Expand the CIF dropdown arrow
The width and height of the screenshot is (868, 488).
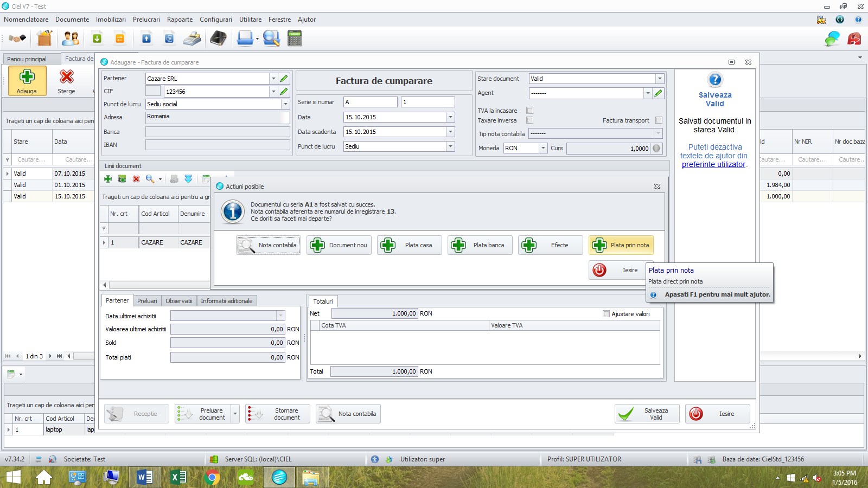(273, 92)
